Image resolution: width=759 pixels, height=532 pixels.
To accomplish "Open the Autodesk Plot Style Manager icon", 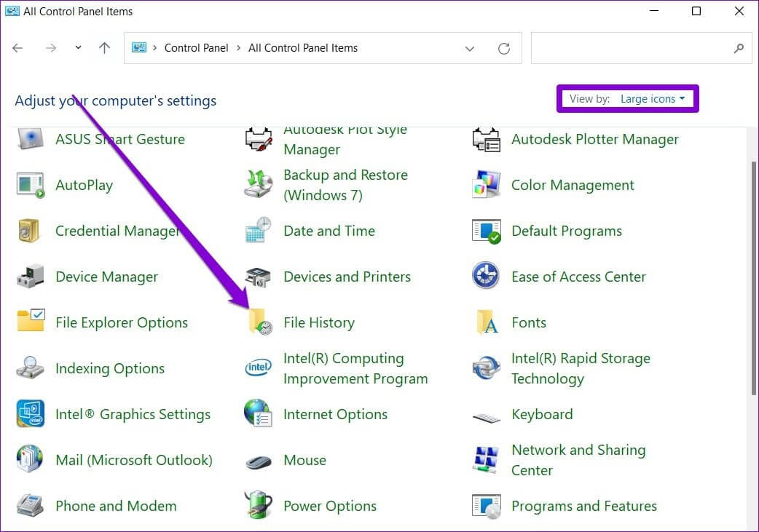I will [x=258, y=140].
